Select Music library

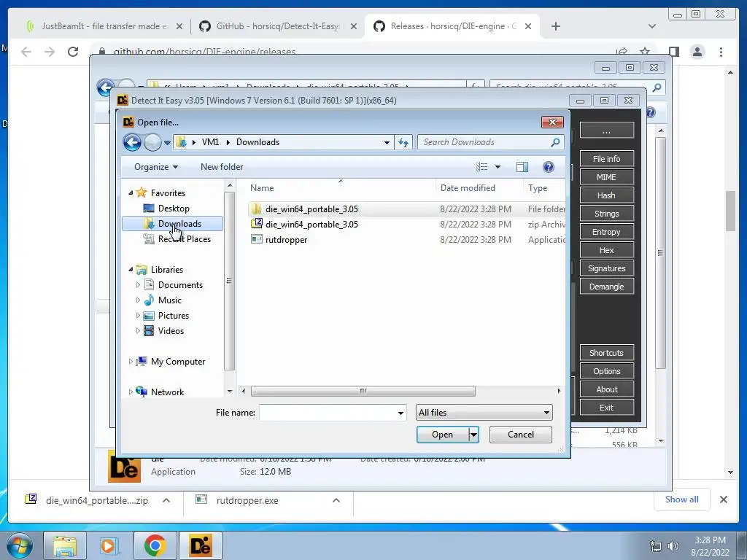coord(169,300)
